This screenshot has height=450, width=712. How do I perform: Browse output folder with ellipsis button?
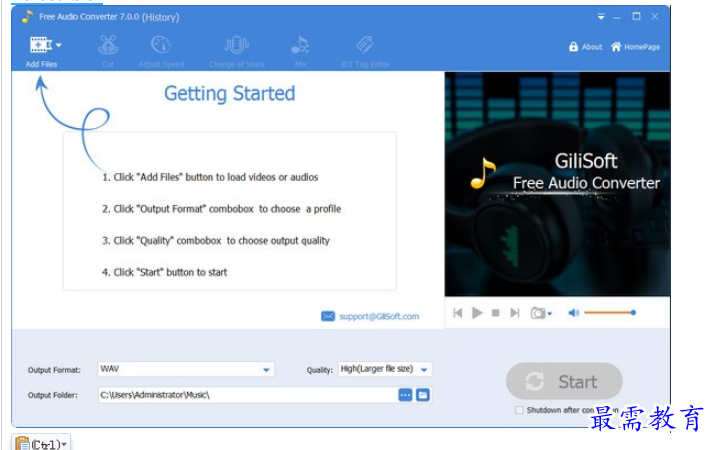(405, 395)
